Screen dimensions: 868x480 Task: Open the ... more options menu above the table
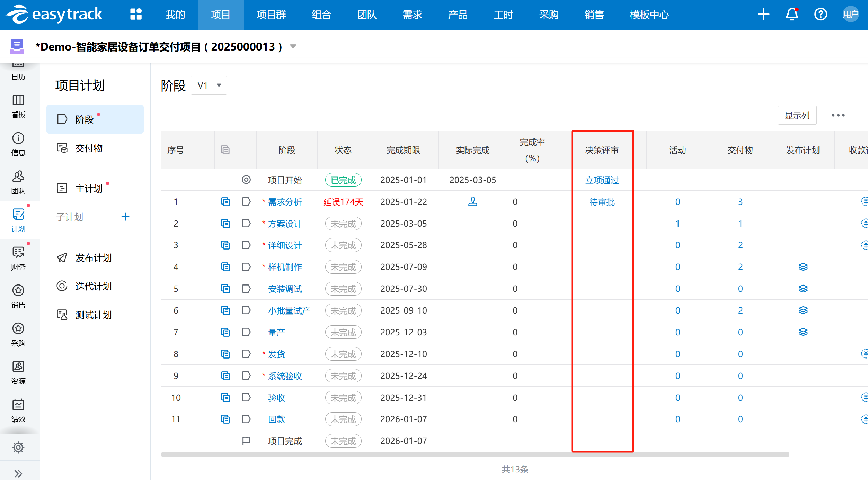(x=838, y=115)
